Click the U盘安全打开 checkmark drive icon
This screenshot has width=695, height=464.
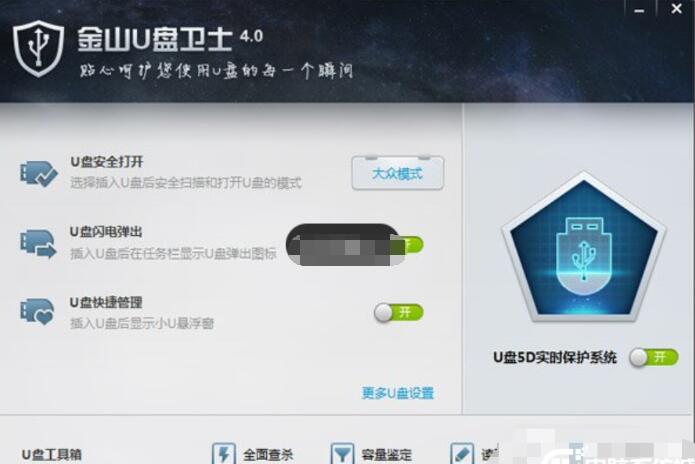39,173
